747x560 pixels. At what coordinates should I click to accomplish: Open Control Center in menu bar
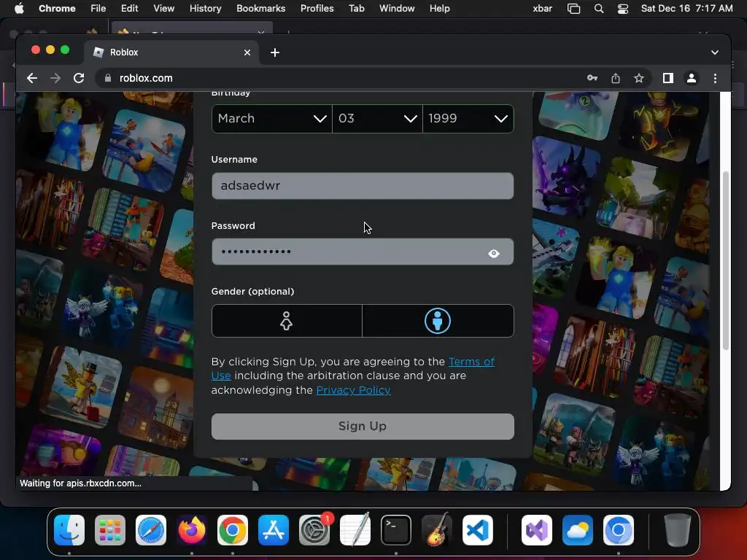623,9
